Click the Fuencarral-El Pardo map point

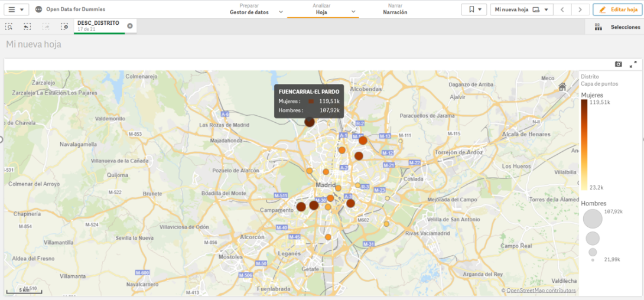point(310,122)
